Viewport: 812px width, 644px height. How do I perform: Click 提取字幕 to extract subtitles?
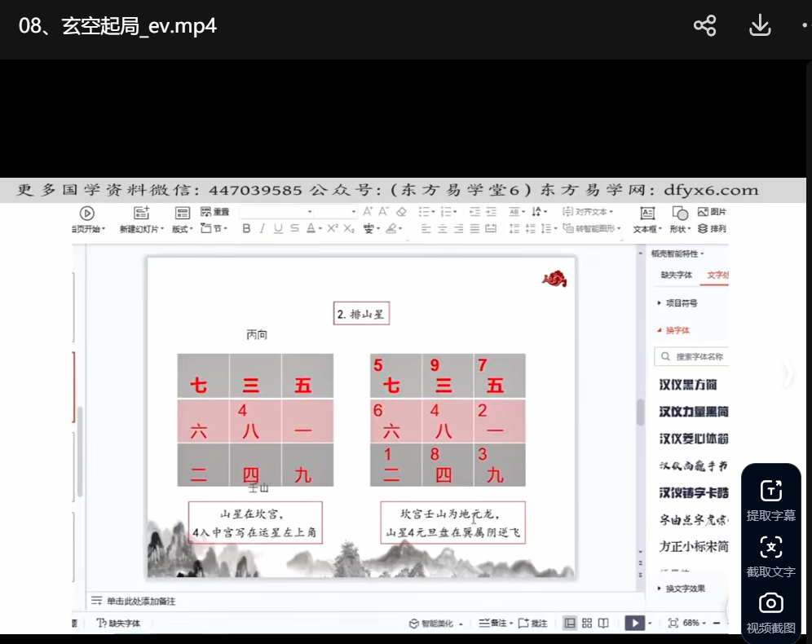[x=770, y=501]
